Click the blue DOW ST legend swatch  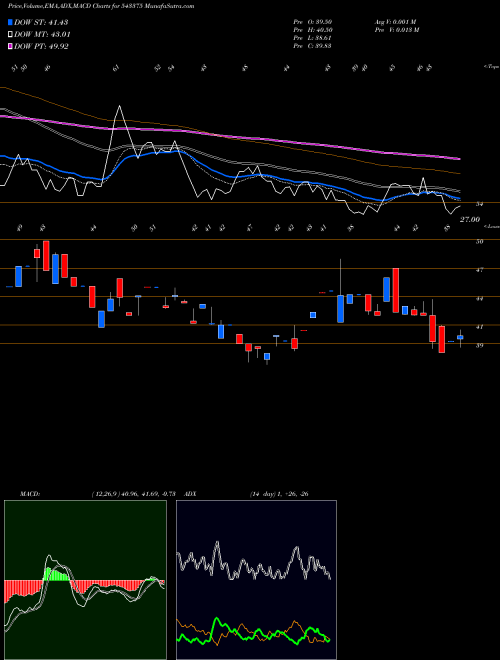coord(10,22)
